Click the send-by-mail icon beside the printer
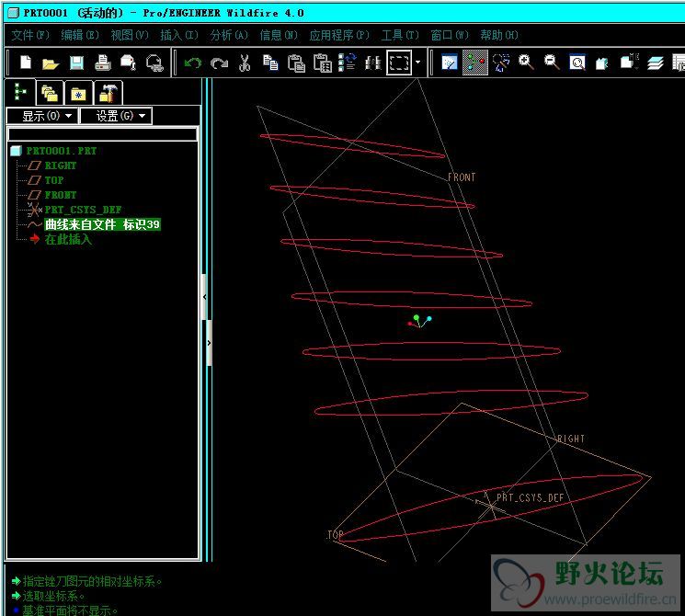The image size is (685, 616). pyautogui.click(x=129, y=63)
